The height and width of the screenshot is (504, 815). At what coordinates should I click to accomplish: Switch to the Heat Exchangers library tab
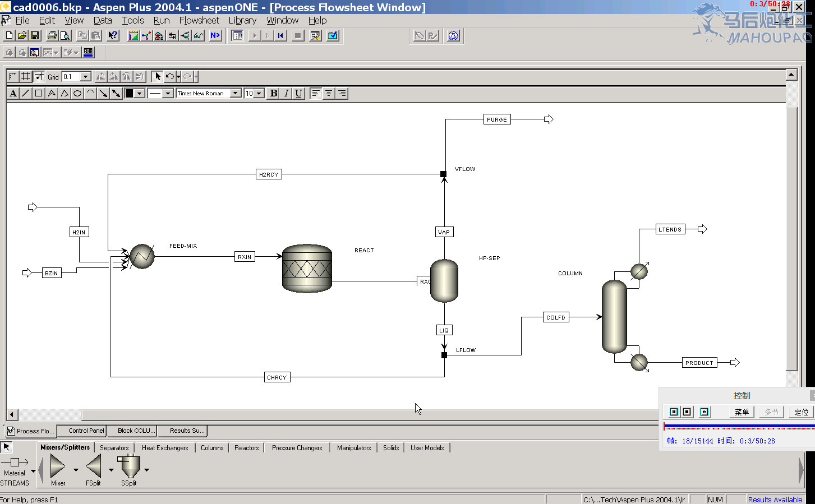tap(165, 447)
